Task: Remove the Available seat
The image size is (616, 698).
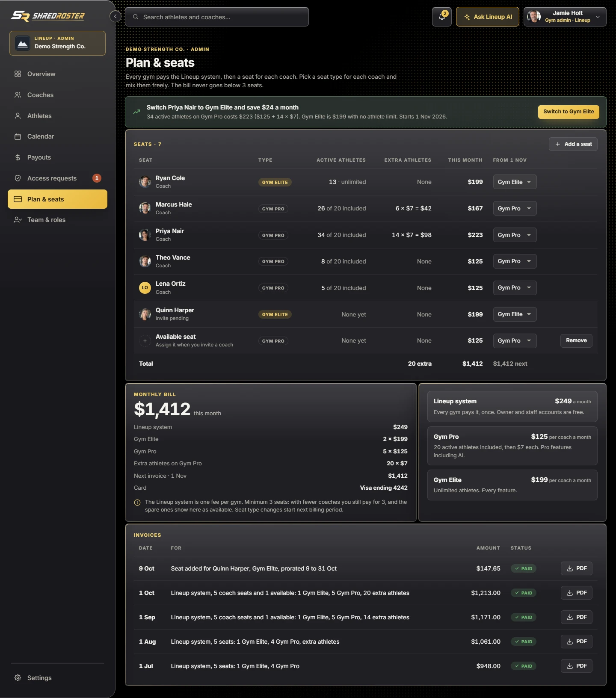Action: [x=576, y=340]
